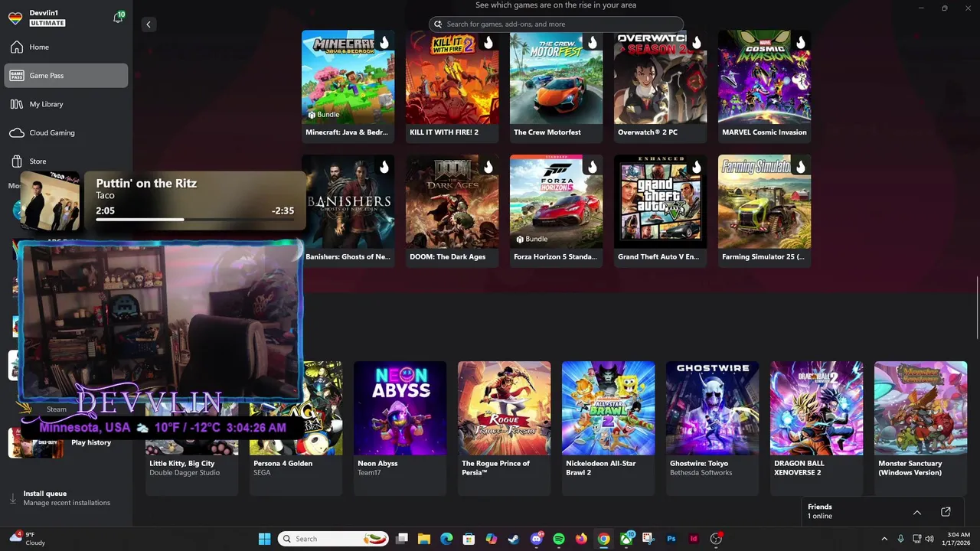The width and height of the screenshot is (980, 551).
Task: Open Forza Horizon 5 Standard tile
Action: (557, 210)
